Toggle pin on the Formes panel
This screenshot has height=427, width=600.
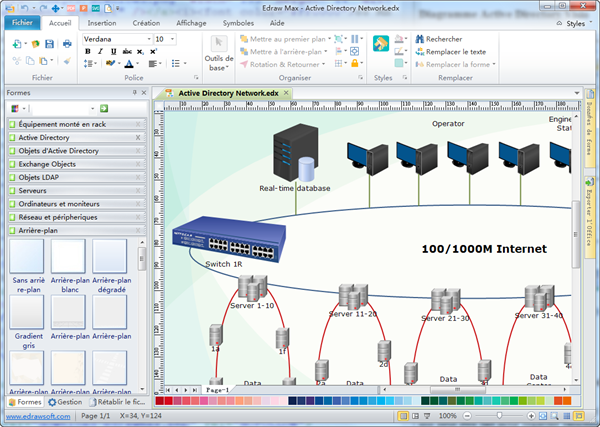point(133,92)
